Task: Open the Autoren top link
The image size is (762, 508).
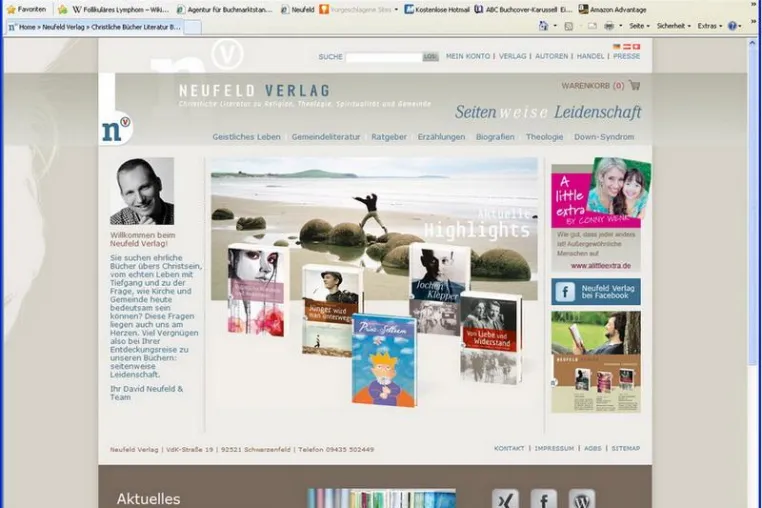Action: pyautogui.click(x=551, y=56)
